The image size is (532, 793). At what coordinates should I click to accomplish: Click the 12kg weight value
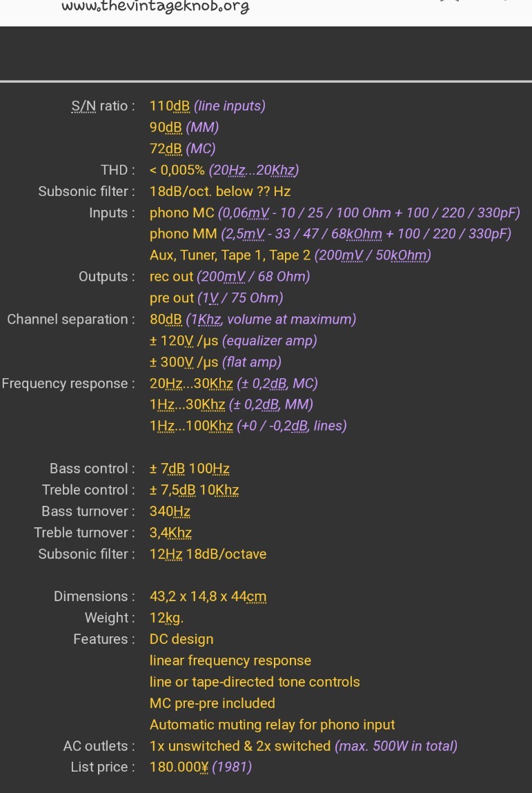pos(166,618)
